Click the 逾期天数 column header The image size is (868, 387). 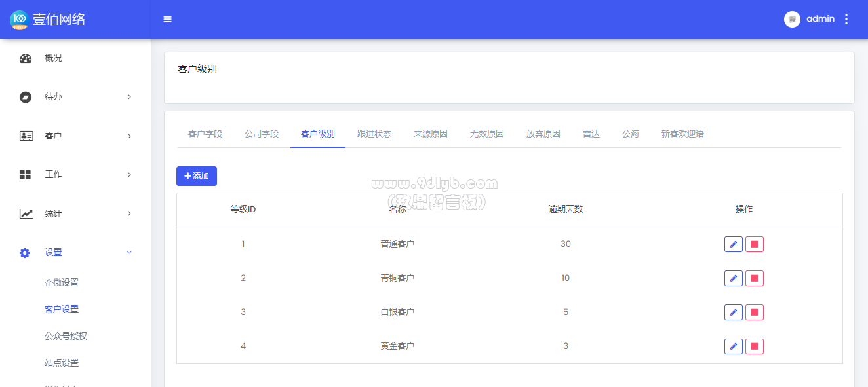pyautogui.click(x=566, y=210)
